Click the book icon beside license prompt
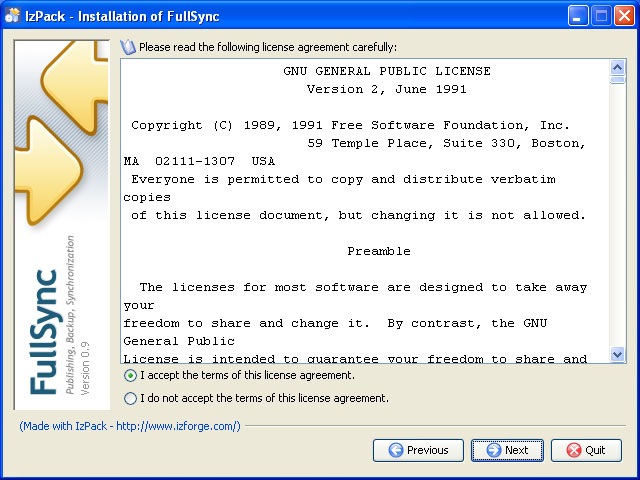 (x=128, y=47)
